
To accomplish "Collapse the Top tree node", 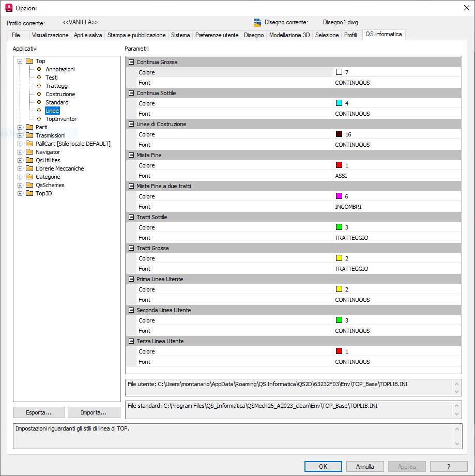I will [20, 61].
